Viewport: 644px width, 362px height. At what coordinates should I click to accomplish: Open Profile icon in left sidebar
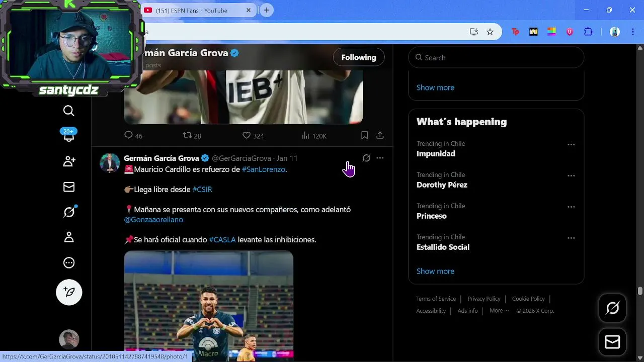point(69,237)
